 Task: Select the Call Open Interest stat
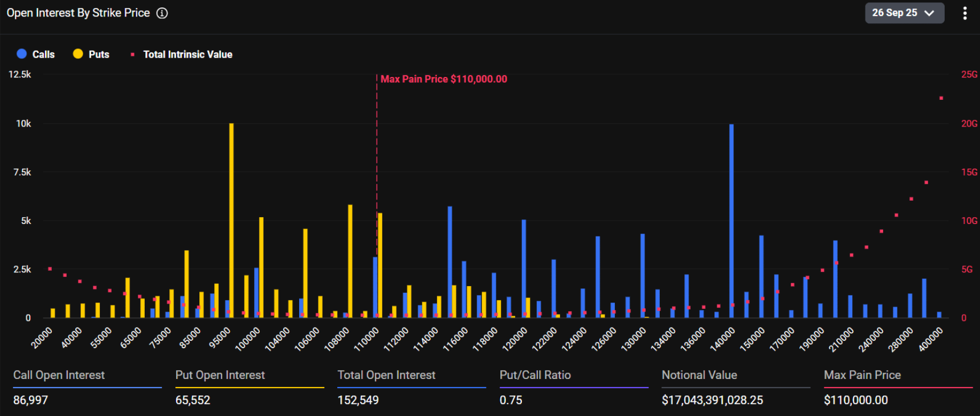[59, 375]
